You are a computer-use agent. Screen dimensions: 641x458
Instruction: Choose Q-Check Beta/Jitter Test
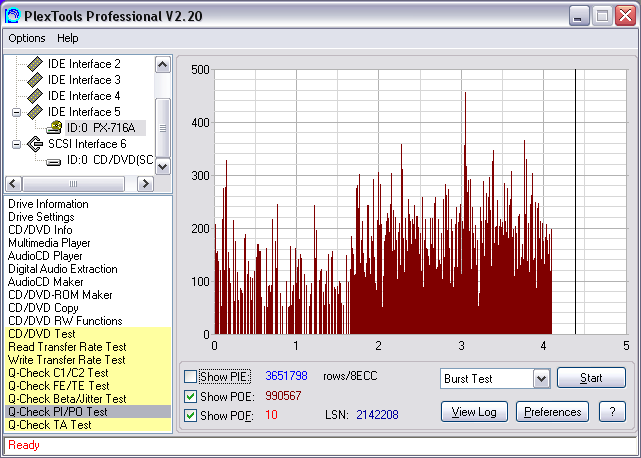67,399
